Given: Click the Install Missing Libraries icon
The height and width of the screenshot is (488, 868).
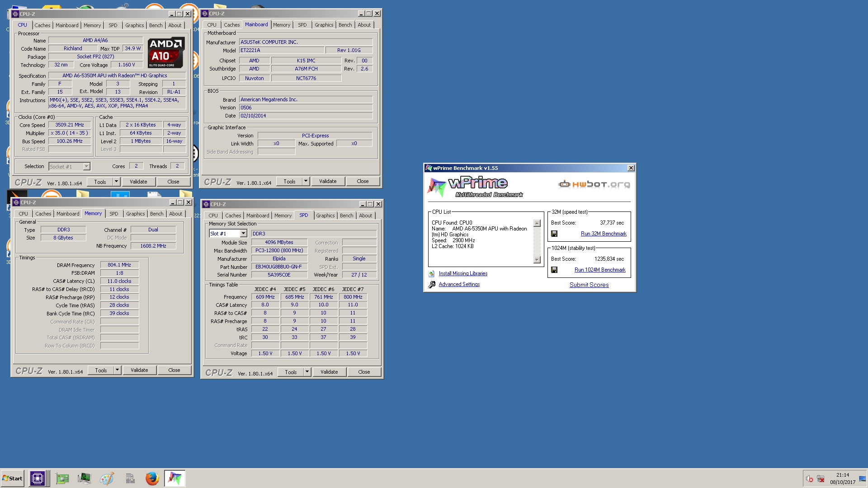Looking at the screenshot, I should (432, 274).
